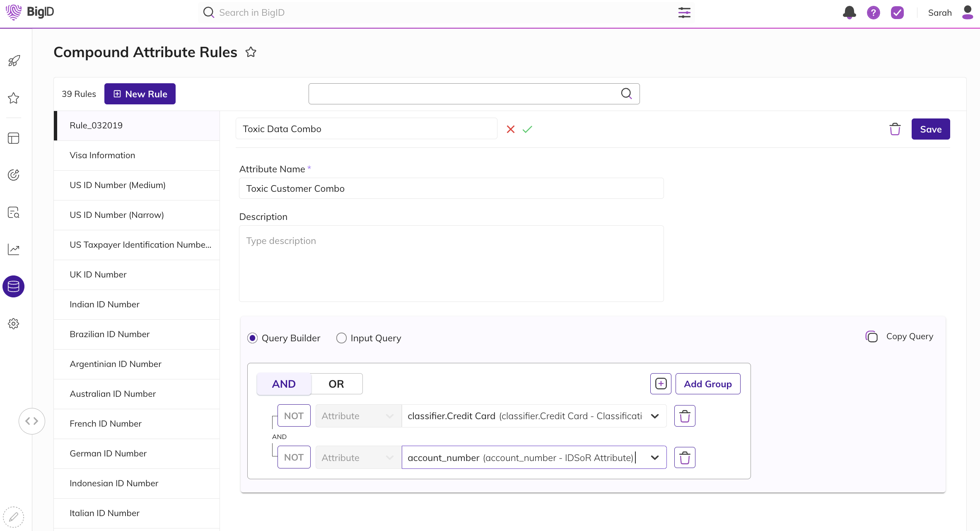Toggle NOT on the Credit Card condition
Image resolution: width=980 pixels, height=531 pixels.
(294, 416)
